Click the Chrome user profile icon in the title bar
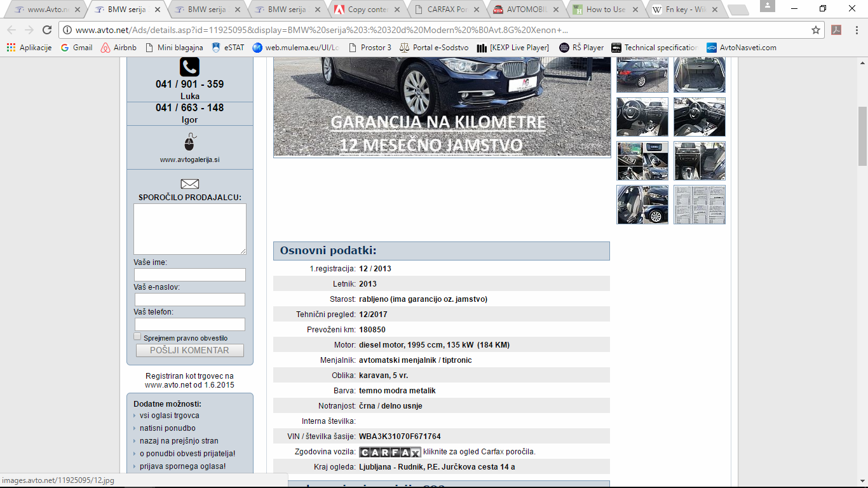Viewport: 868px width, 488px height. pyautogui.click(x=768, y=6)
